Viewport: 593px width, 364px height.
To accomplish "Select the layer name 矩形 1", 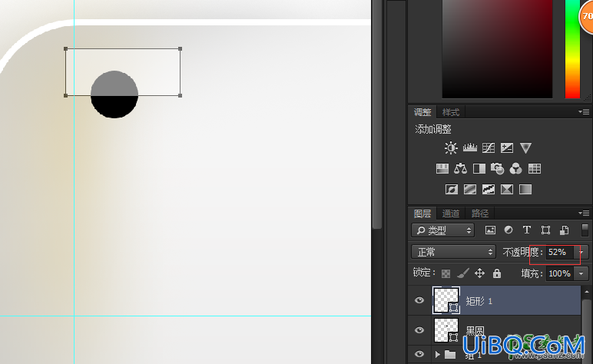I will (479, 301).
